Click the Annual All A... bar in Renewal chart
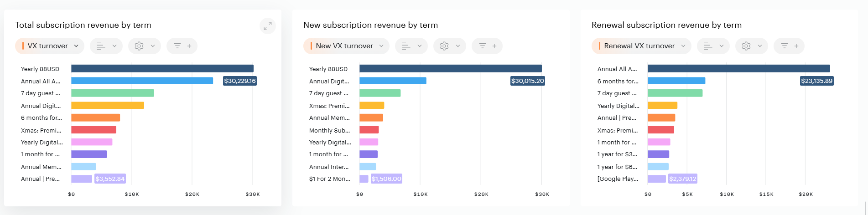The image size is (868, 215). point(738,69)
